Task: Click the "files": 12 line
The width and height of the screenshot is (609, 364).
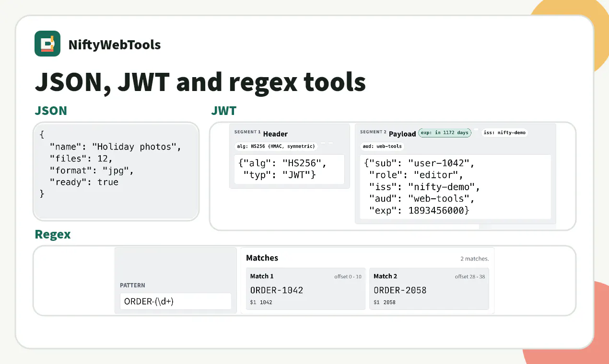Action: coord(81,159)
